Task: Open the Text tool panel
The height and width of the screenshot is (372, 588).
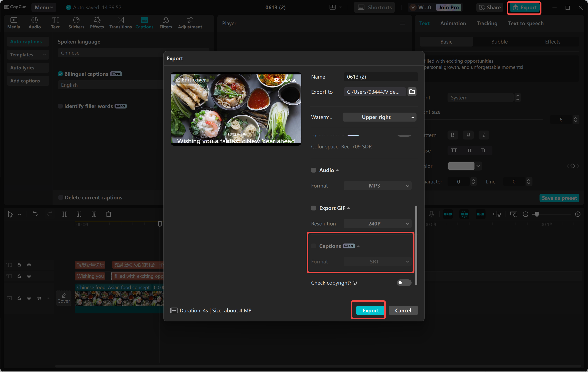Action: [x=55, y=23]
